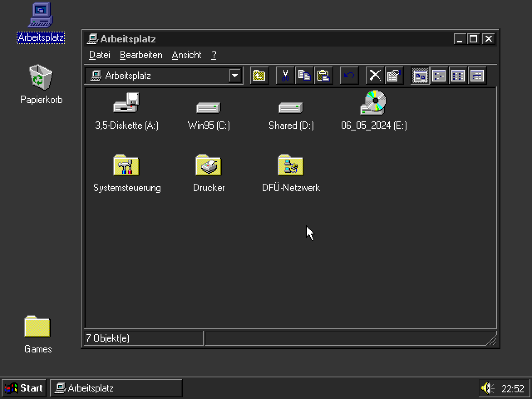532x399 pixels.
Task: Switch to list view
Action: coord(458,76)
